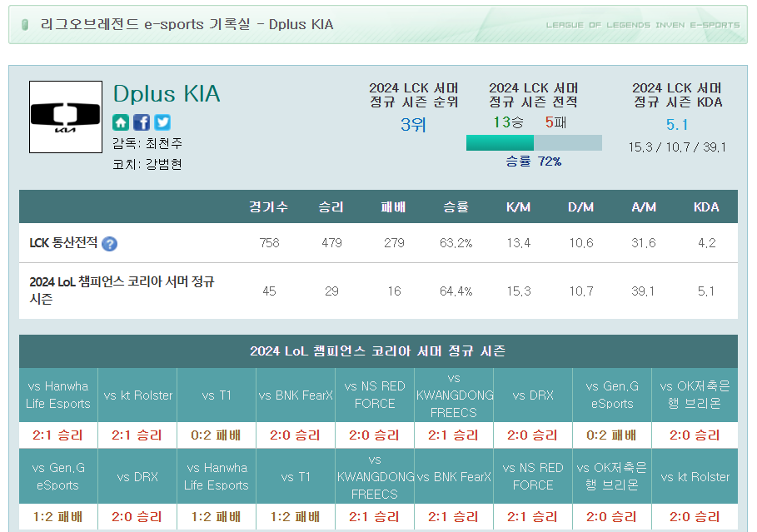Click the 45 games cell
The image size is (757, 532).
tap(269, 291)
